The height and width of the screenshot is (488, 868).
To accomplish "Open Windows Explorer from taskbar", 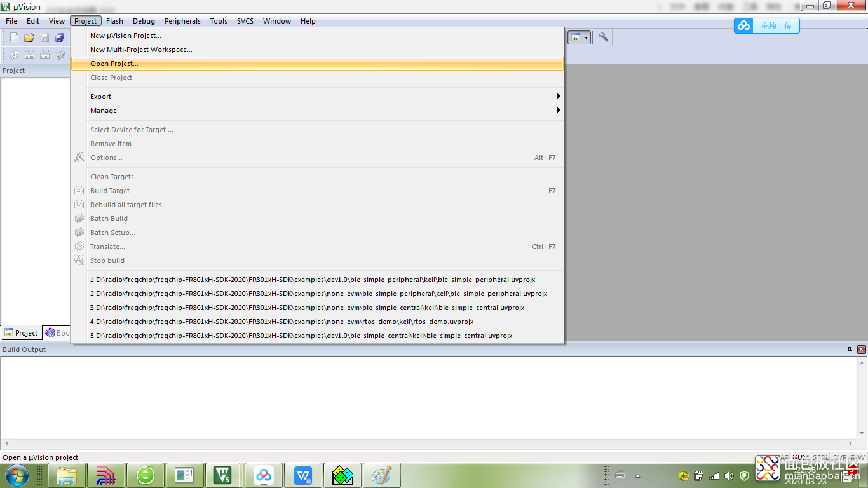I will [x=67, y=475].
